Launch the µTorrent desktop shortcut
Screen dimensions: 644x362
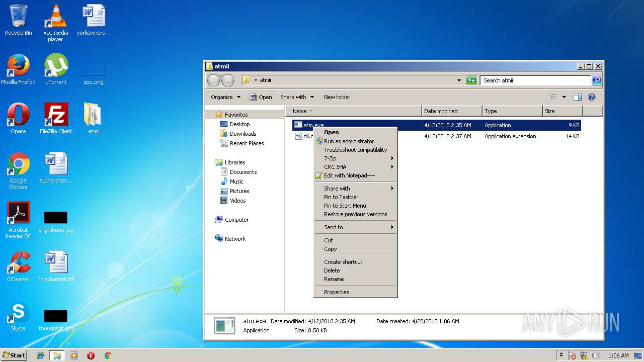(55, 69)
